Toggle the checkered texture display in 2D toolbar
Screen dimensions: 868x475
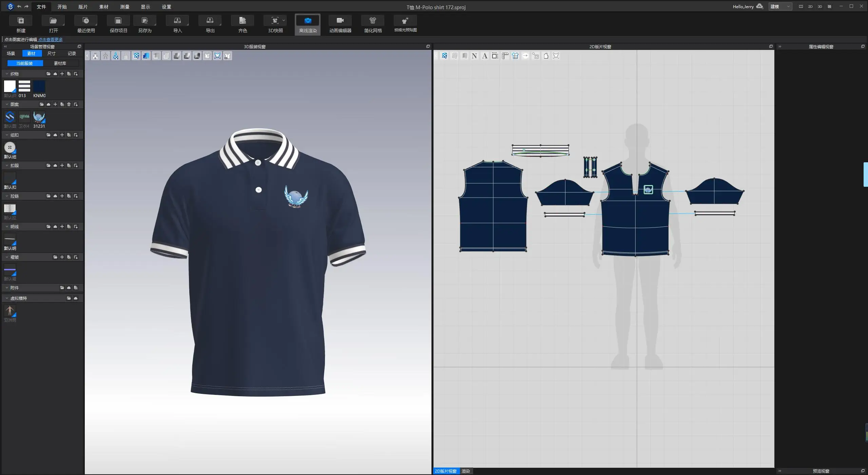pos(444,56)
